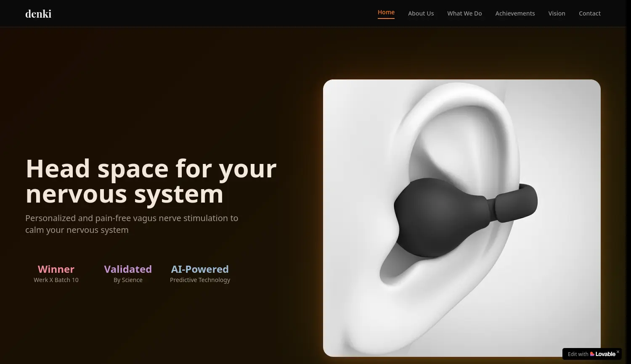Click the By Science caption
Viewport: 631px width, 364px height.
128,280
